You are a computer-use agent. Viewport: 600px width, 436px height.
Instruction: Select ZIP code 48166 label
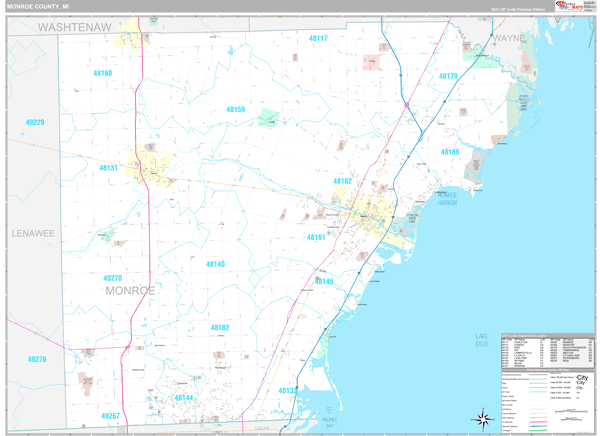click(450, 152)
